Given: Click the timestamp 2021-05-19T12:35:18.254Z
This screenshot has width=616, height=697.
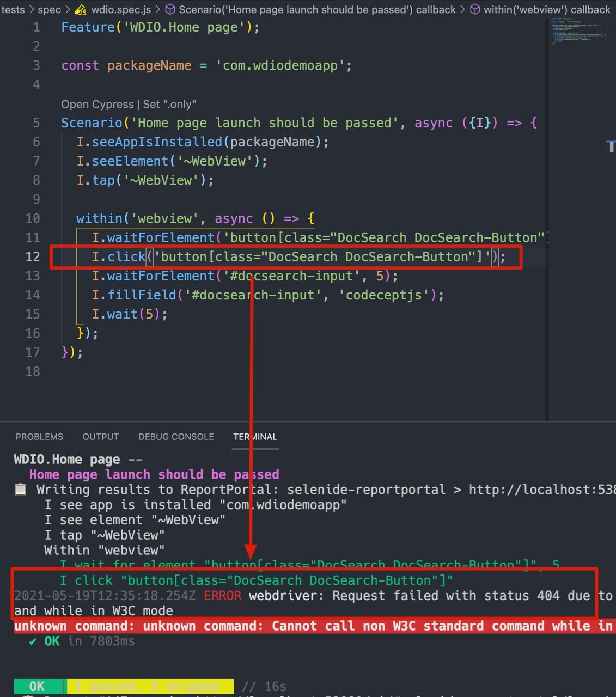Looking at the screenshot, I should click(x=105, y=596).
